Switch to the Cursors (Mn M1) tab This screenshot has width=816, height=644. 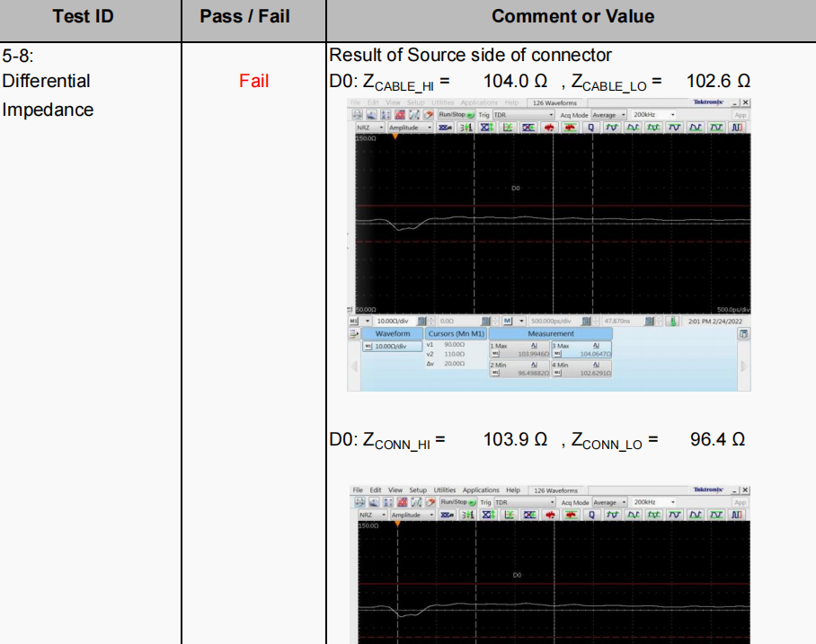pos(455,333)
